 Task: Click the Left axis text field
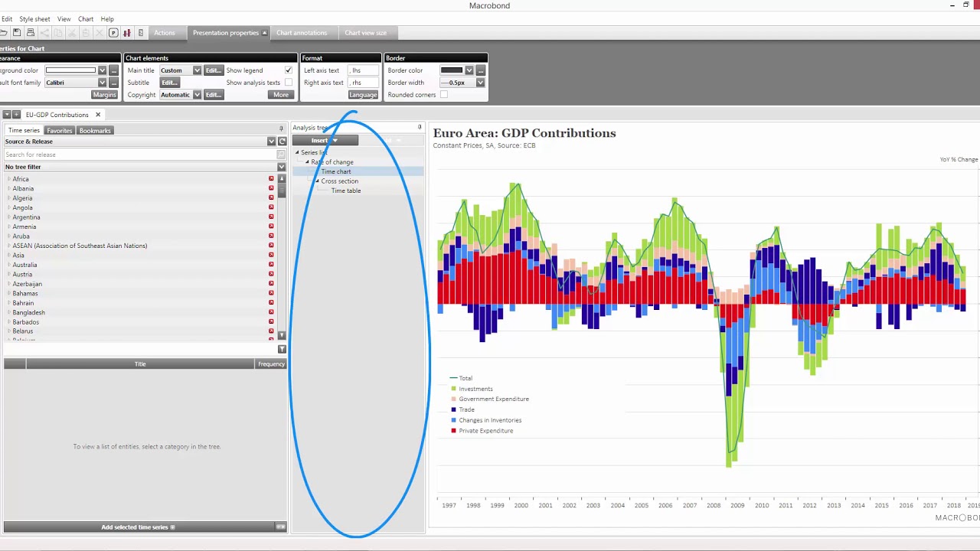(363, 70)
